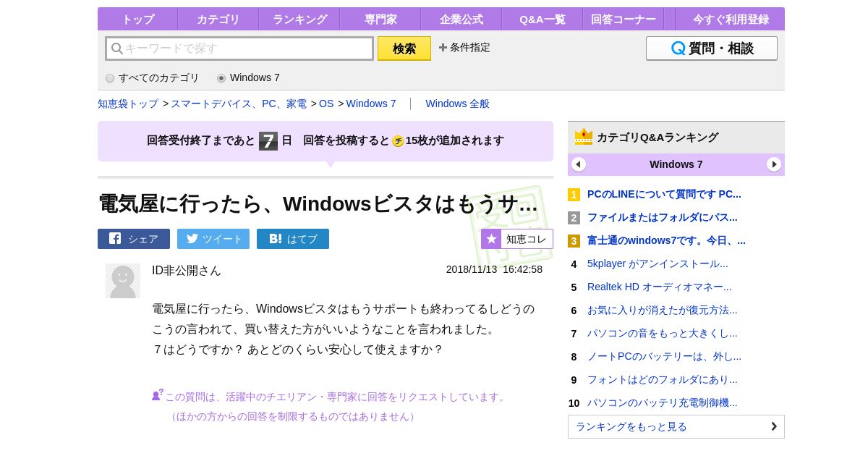Open ranked question ファイルまたはフォルダにパス

coord(663,217)
